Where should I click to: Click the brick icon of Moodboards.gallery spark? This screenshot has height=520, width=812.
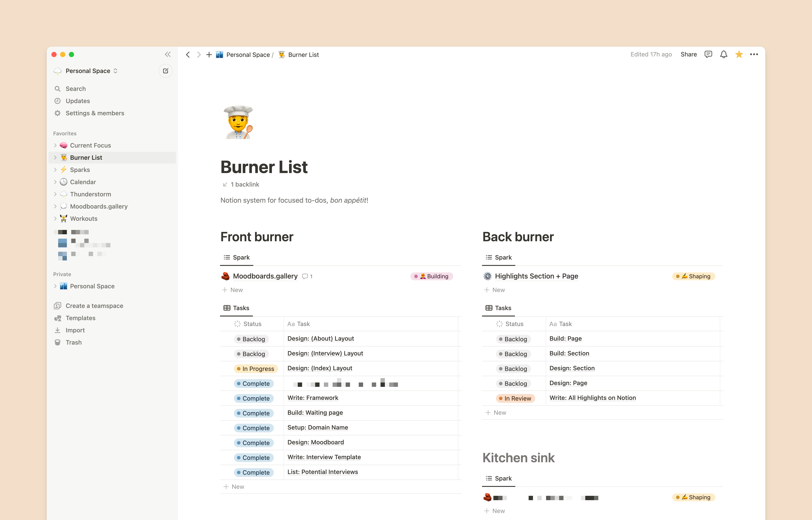point(225,276)
